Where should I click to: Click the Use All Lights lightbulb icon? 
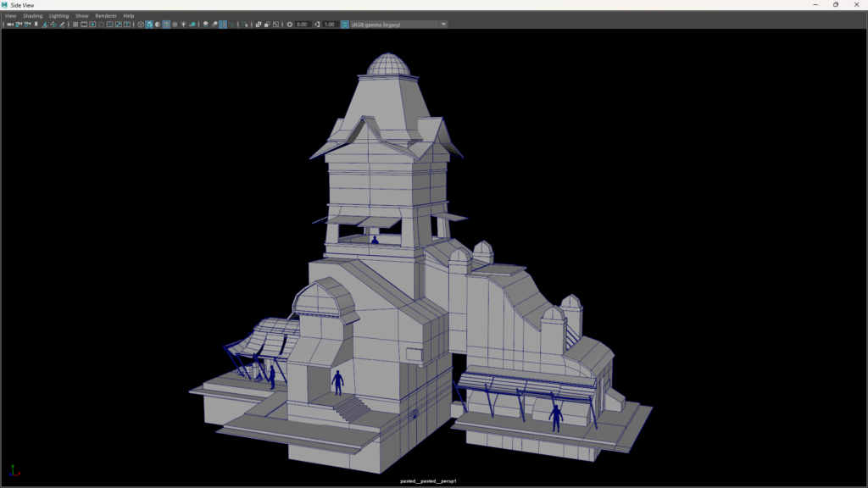[x=185, y=25]
